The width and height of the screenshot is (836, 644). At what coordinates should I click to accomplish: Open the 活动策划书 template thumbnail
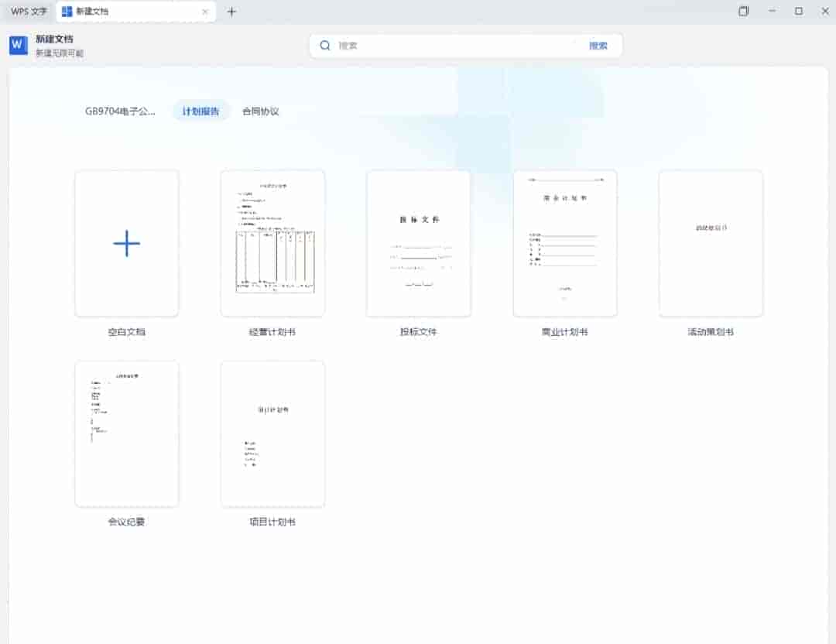[x=710, y=243]
